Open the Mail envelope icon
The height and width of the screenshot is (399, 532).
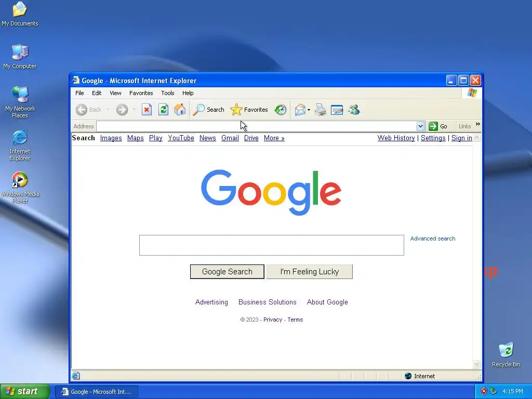(300, 110)
